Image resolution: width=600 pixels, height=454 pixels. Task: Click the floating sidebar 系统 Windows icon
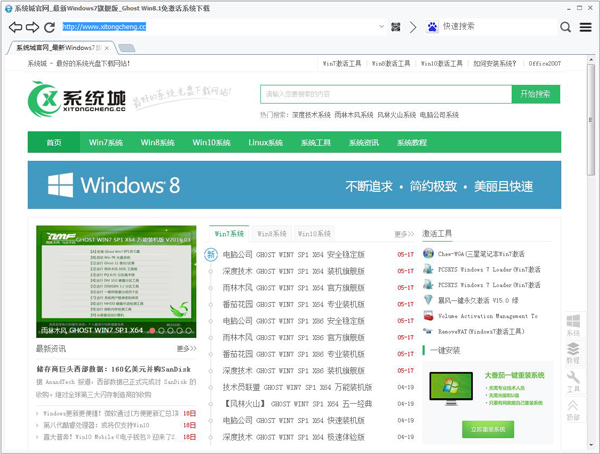pos(573,325)
